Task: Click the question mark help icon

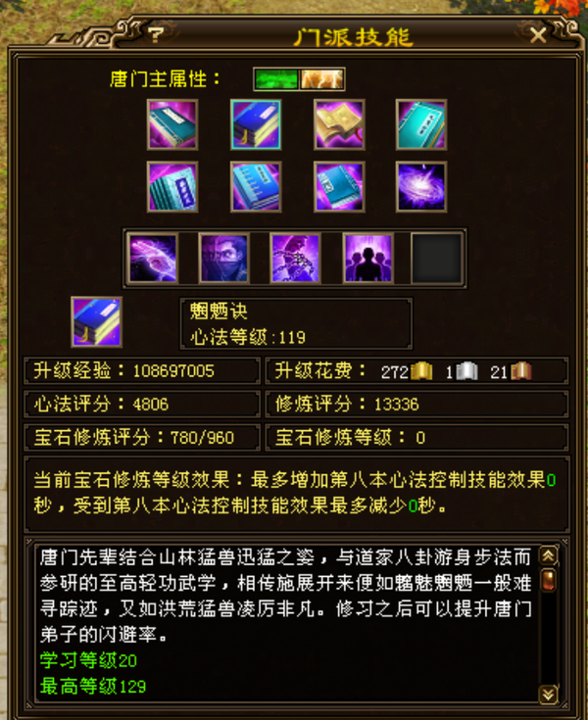Action: (x=156, y=34)
